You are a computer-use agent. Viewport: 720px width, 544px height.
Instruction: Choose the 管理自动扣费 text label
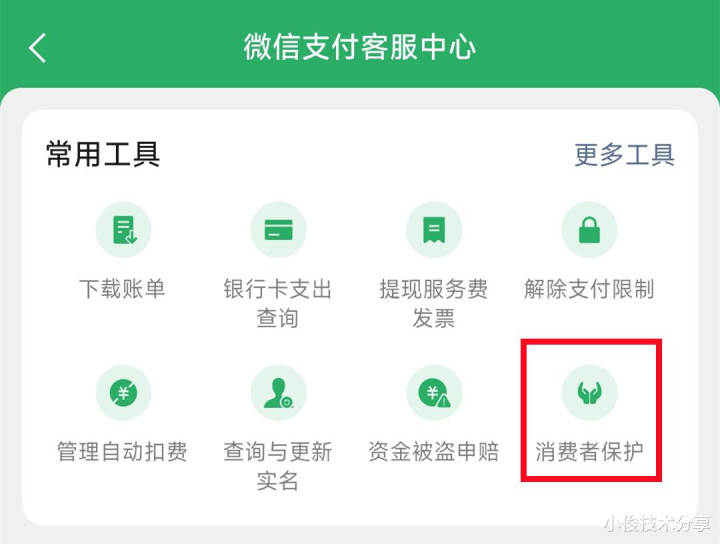(122, 452)
